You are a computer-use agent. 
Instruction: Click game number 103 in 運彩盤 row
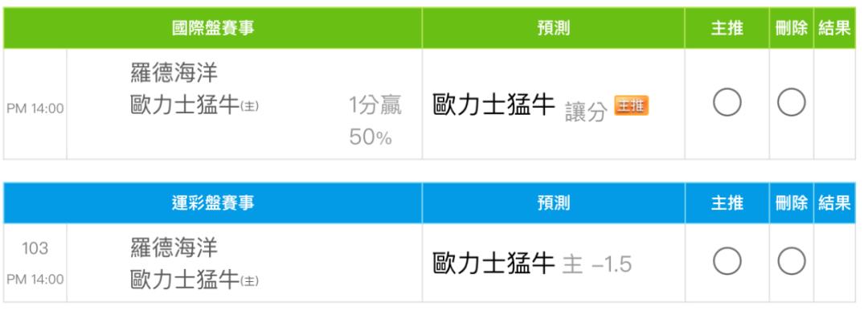click(x=35, y=248)
